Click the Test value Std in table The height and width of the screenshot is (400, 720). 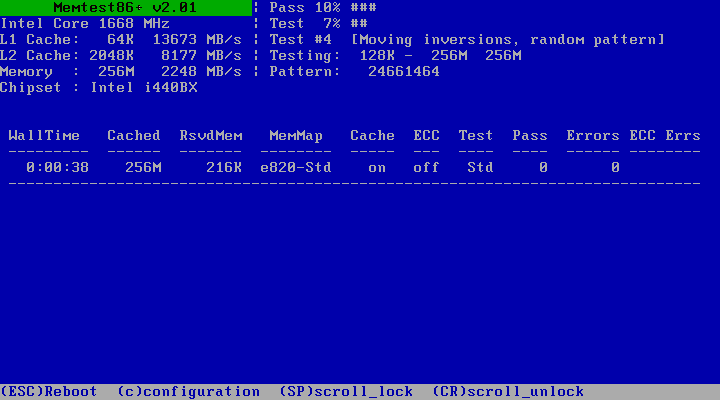[480, 168]
